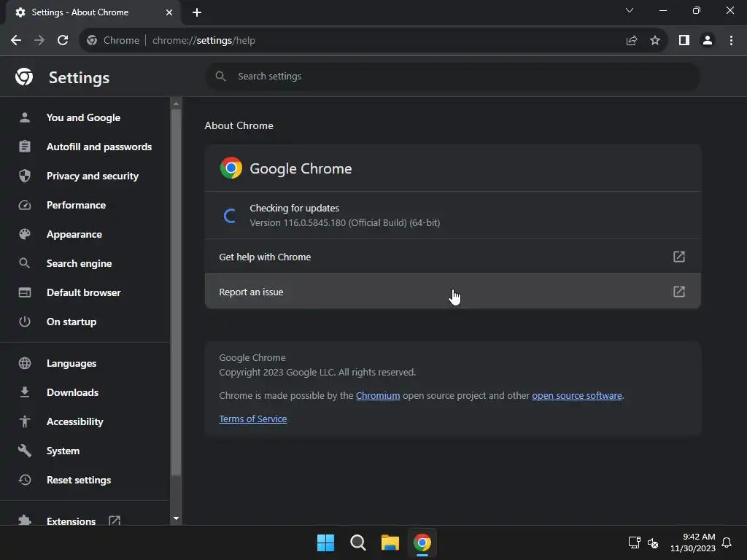Image resolution: width=747 pixels, height=560 pixels.
Task: Click the palette icon for Appearance
Action: click(25, 234)
